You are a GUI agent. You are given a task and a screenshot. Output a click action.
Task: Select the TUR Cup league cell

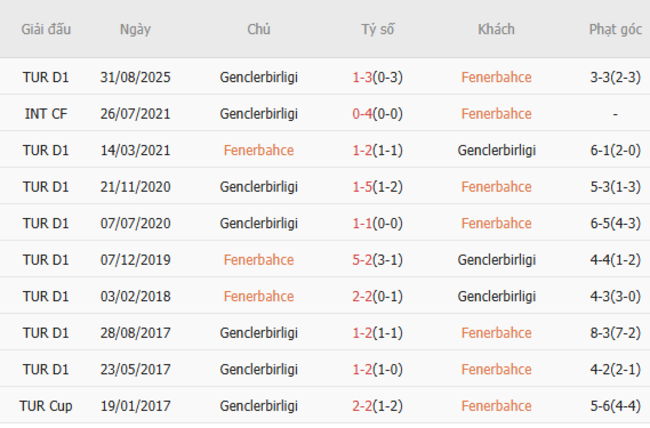(46, 406)
